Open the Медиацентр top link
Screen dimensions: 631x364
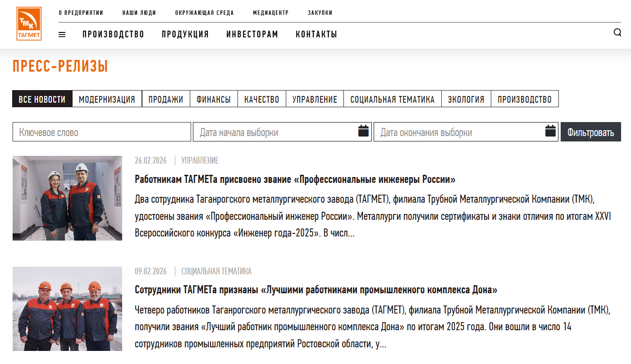pyautogui.click(x=270, y=13)
